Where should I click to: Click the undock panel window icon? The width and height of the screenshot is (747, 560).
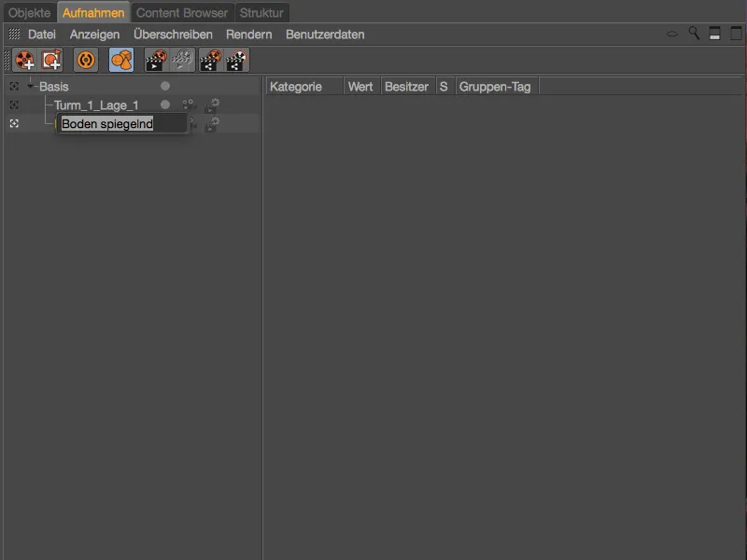point(736,34)
